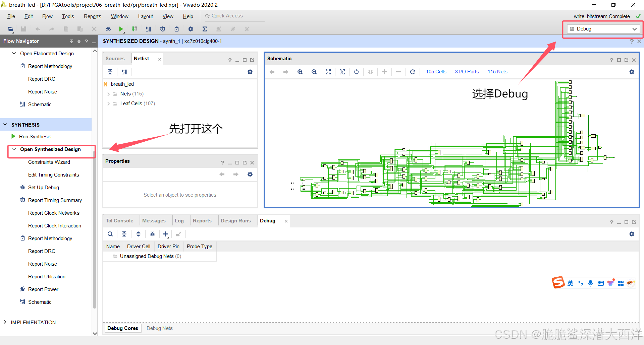Switch to the Messages tab

pos(154,221)
